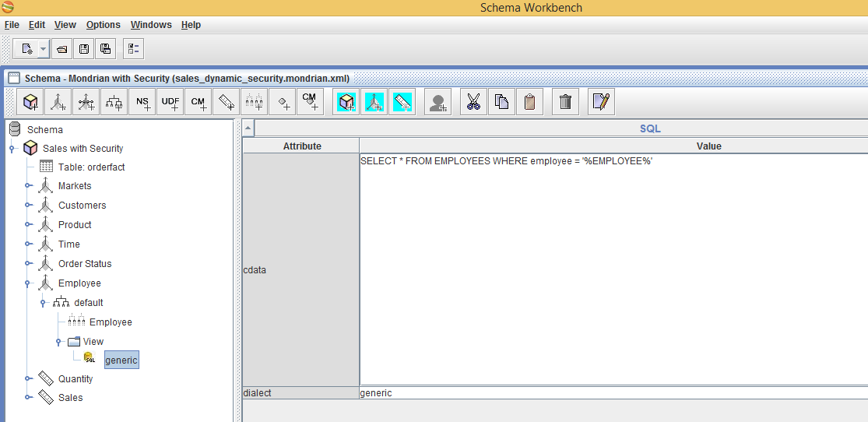The image size is (868, 422).
Task: Expand the Time dimension node
Action: (x=28, y=244)
